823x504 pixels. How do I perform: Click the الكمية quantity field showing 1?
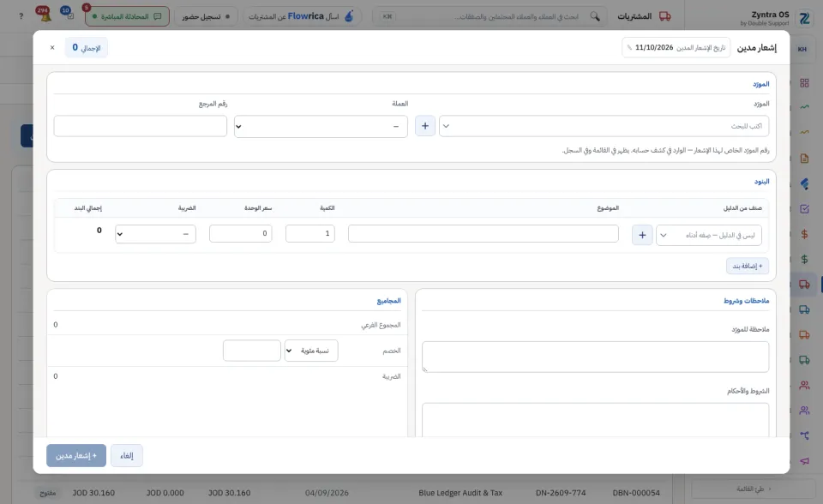pyautogui.click(x=310, y=234)
